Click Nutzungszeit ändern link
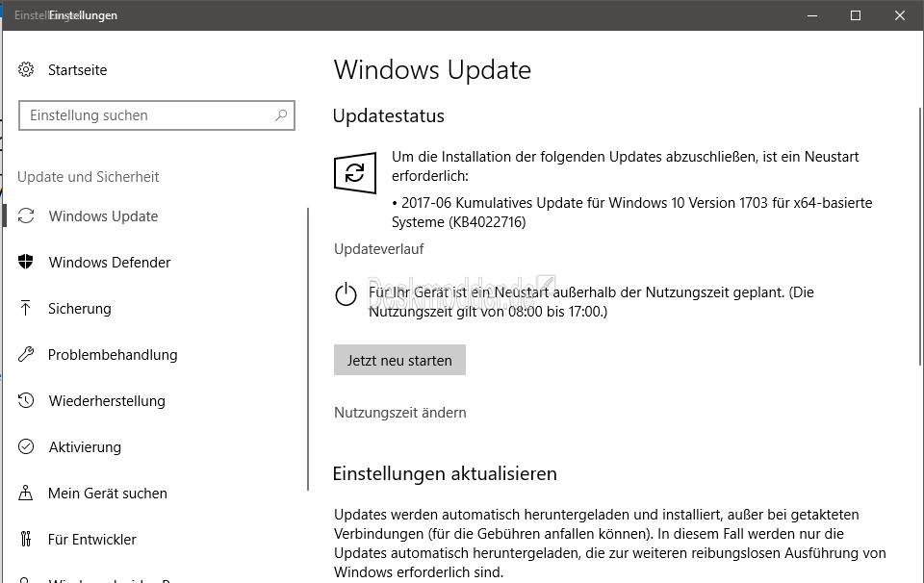924x583 pixels. click(400, 412)
